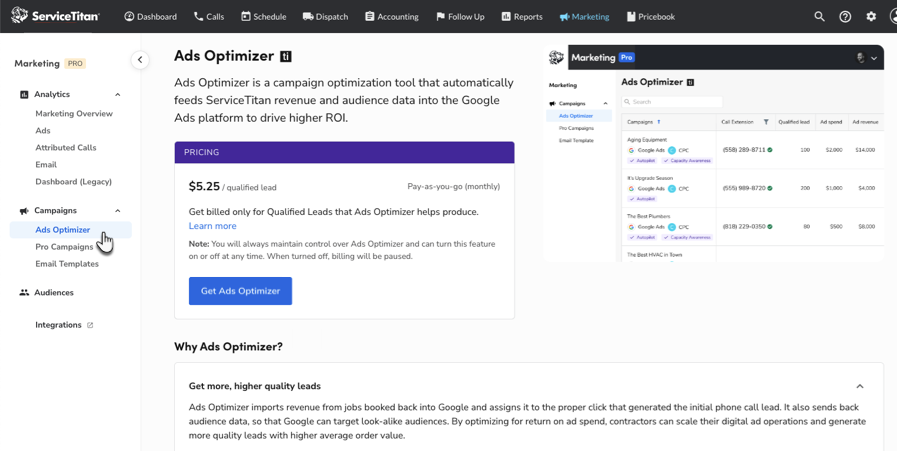
Task: Click the ServiceTitan logo
Action: coord(55,16)
